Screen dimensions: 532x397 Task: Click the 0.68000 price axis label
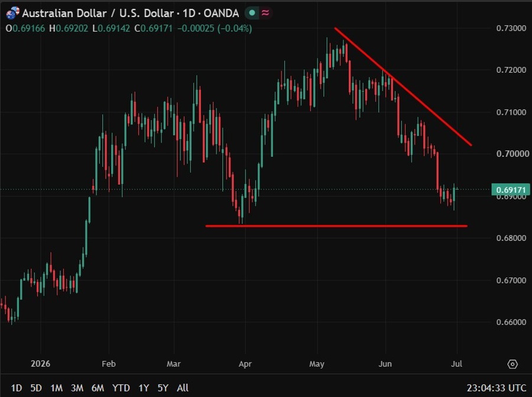511,238
